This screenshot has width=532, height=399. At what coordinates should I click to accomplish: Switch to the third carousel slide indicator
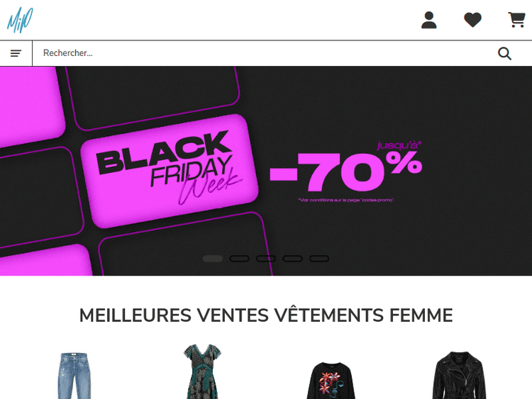coord(266,259)
